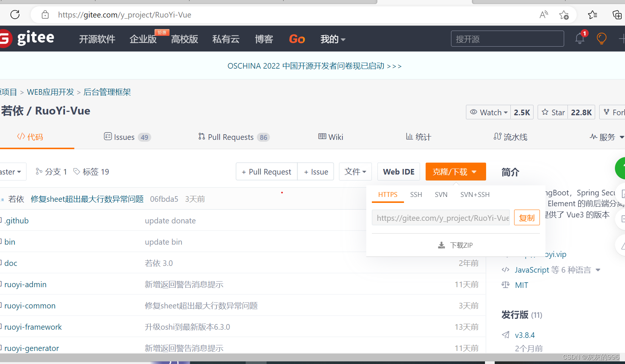625x364 pixels.
Task: Open the browser Favorites list icon
Action: (593, 15)
